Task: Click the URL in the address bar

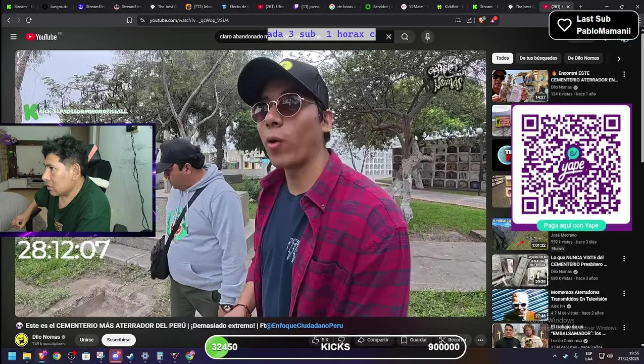Action: point(189,20)
